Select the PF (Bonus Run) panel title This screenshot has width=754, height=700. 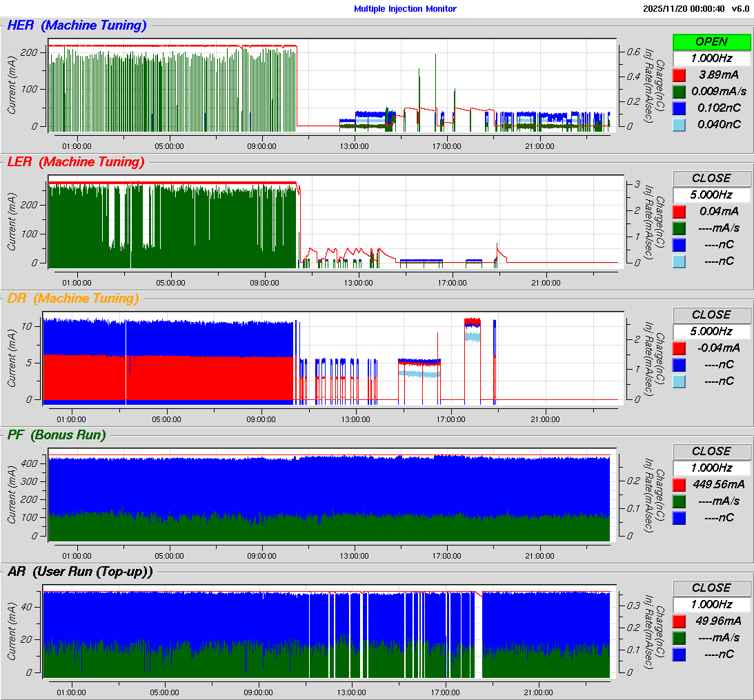(57, 434)
